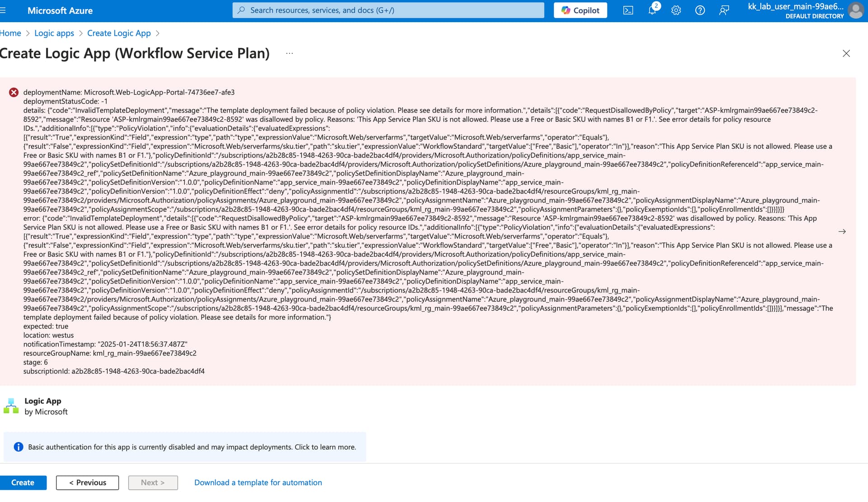Screen dimensions: 868x502
Task: Focus the Search resources field
Action: (x=389, y=10)
